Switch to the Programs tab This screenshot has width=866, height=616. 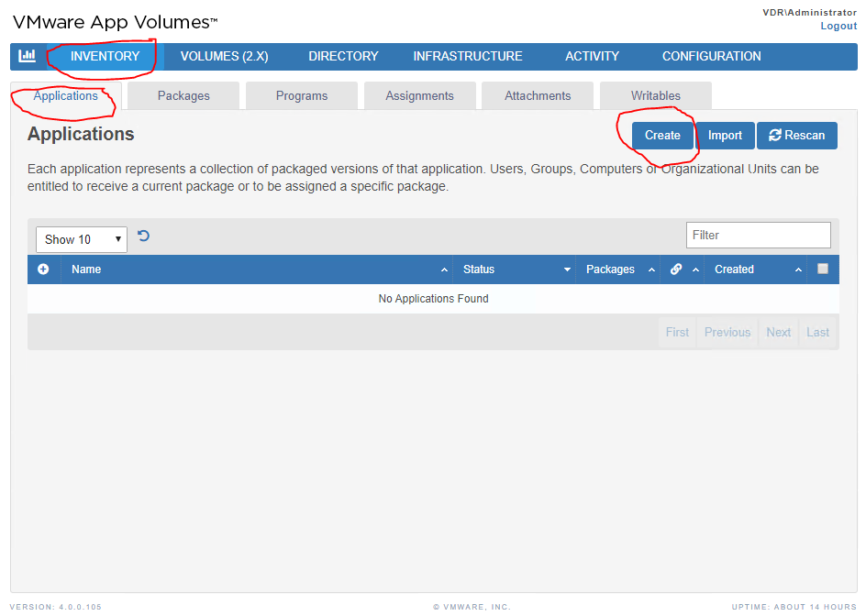[302, 96]
